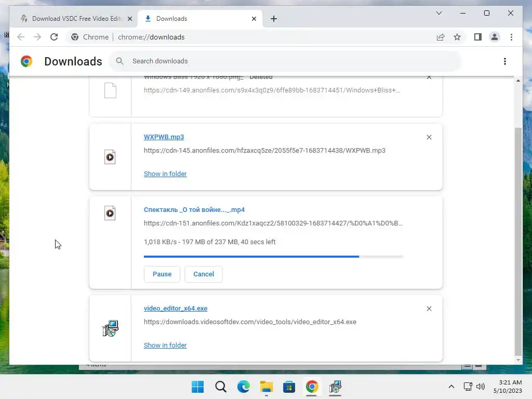Remove the deleted Windows Bliss entry
The height and width of the screenshot is (399, 532).
[x=429, y=78]
